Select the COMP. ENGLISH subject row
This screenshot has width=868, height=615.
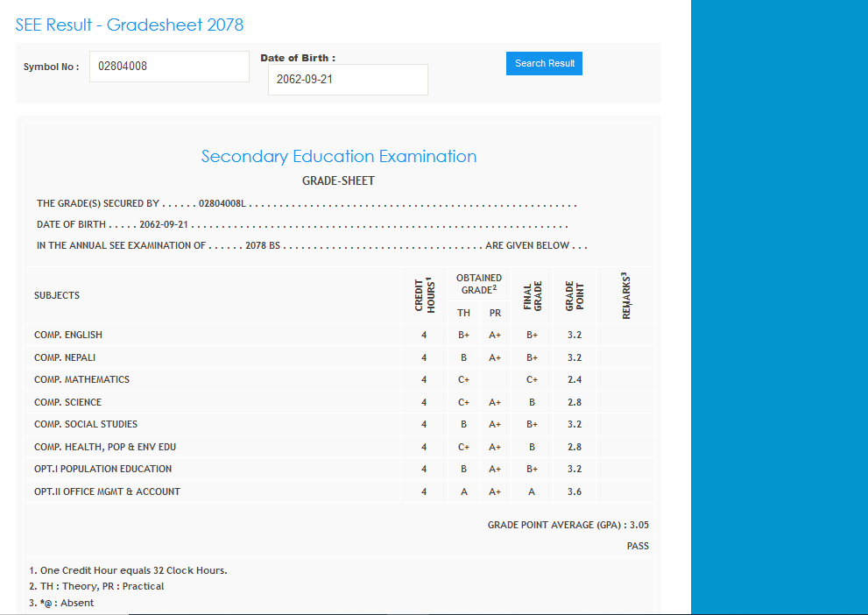68,335
